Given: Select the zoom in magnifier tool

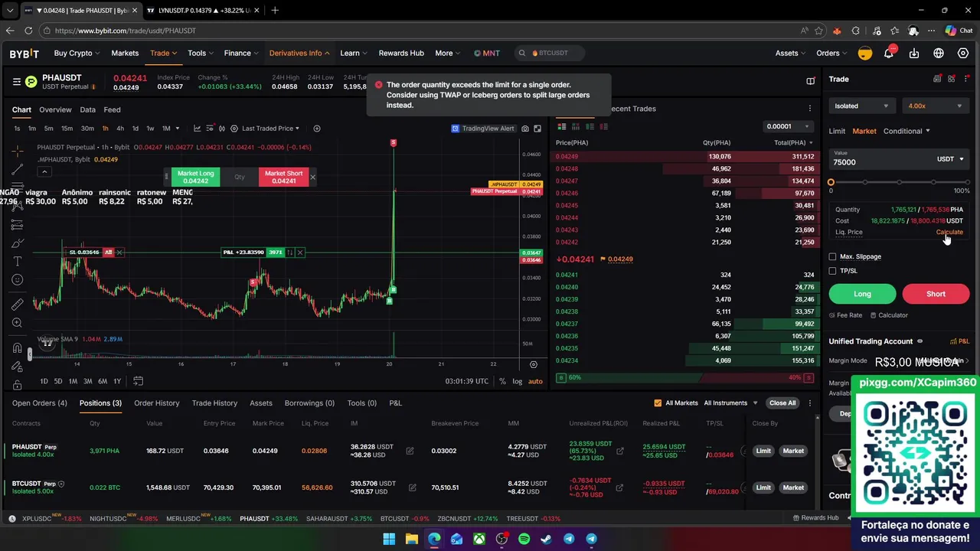Looking at the screenshot, I should [x=17, y=323].
